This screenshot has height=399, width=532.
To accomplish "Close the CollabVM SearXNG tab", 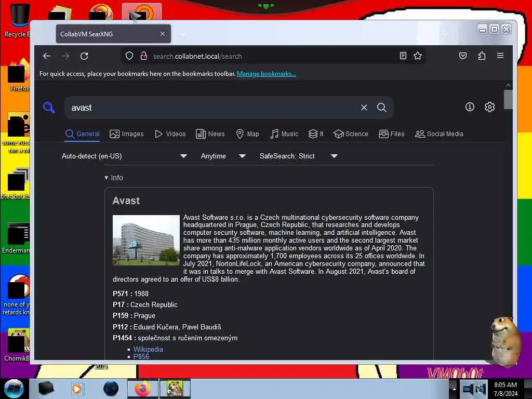I will (163, 34).
